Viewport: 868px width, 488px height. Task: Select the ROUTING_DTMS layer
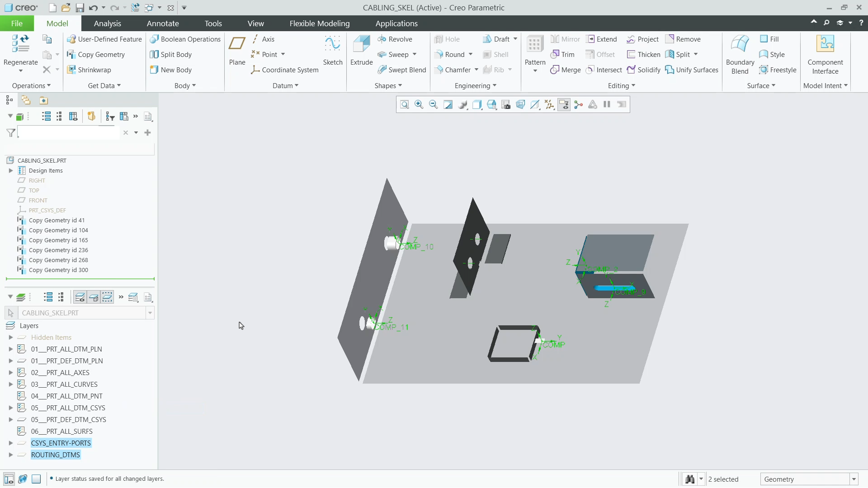click(x=56, y=455)
